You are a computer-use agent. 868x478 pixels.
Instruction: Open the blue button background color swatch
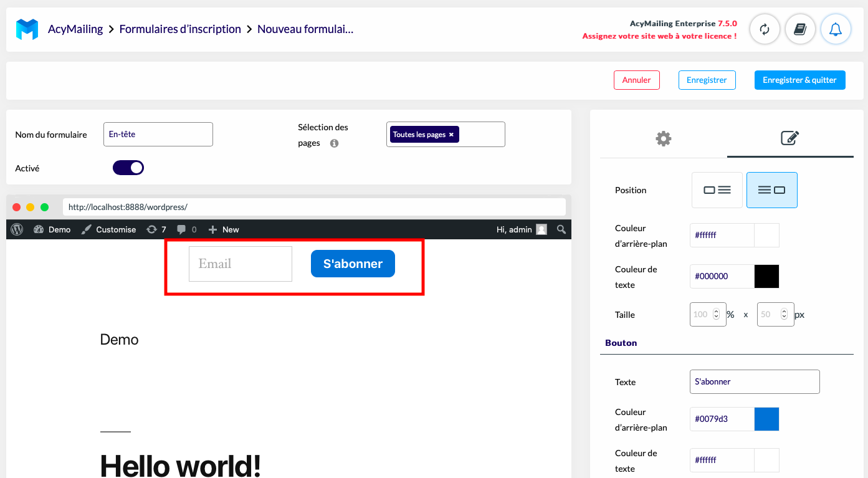tap(766, 419)
